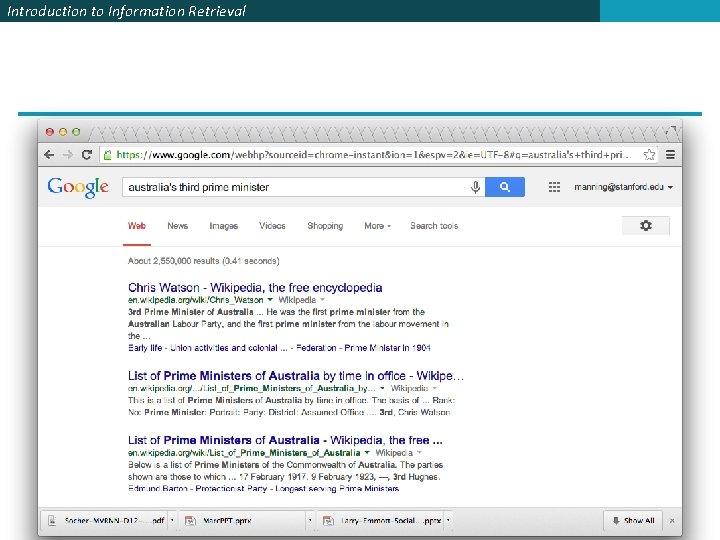
Task: Follow the Protectionist Party sublink
Action: click(x=231, y=488)
